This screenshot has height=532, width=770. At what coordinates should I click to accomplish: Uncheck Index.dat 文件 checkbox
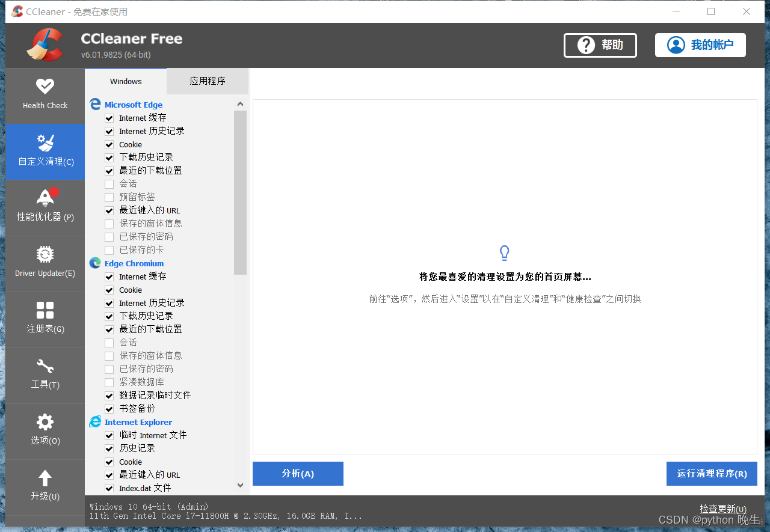click(x=109, y=488)
